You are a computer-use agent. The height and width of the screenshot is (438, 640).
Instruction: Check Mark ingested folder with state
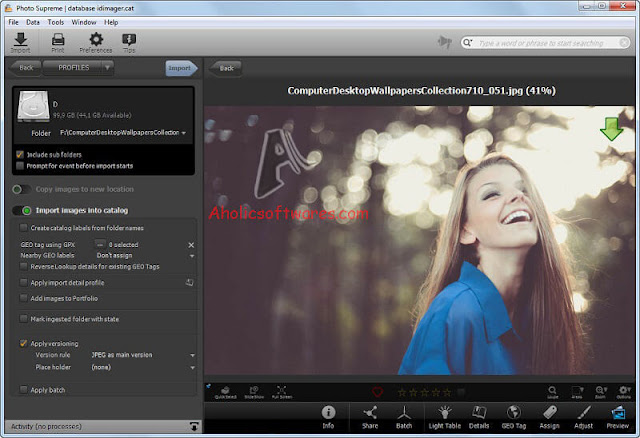24,319
